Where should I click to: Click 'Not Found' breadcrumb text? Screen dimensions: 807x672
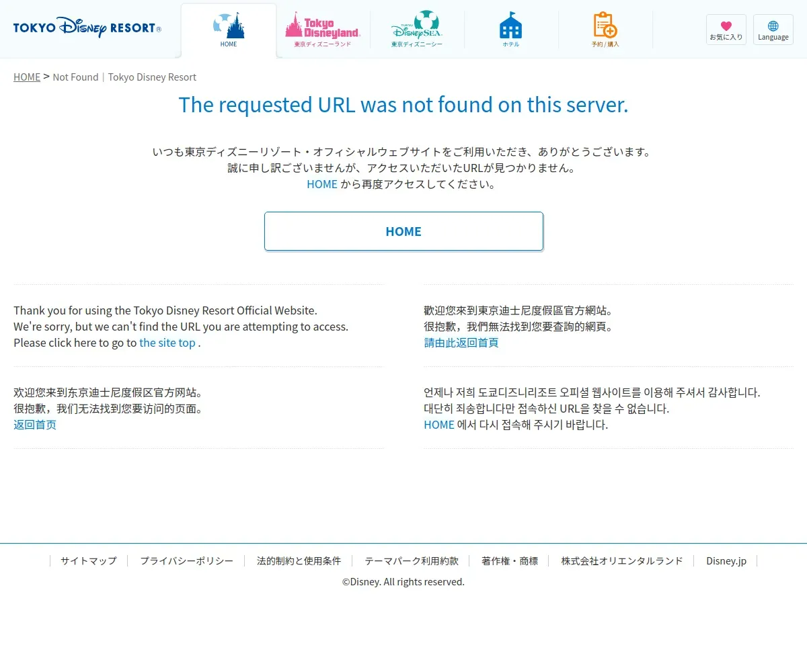tap(75, 77)
